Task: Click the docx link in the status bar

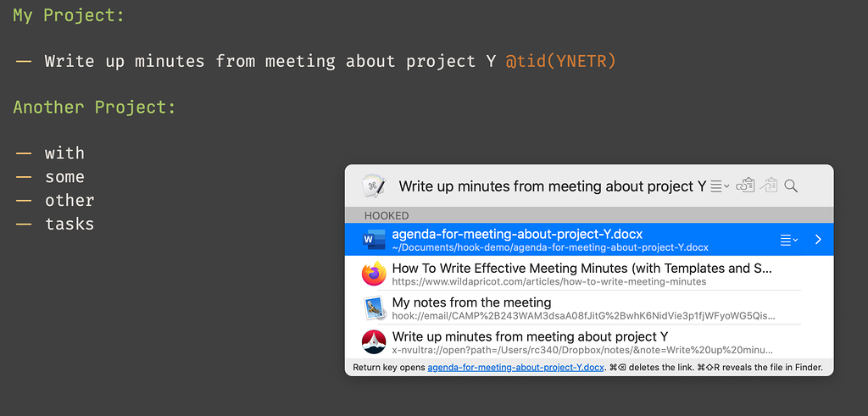Action: coord(515,368)
